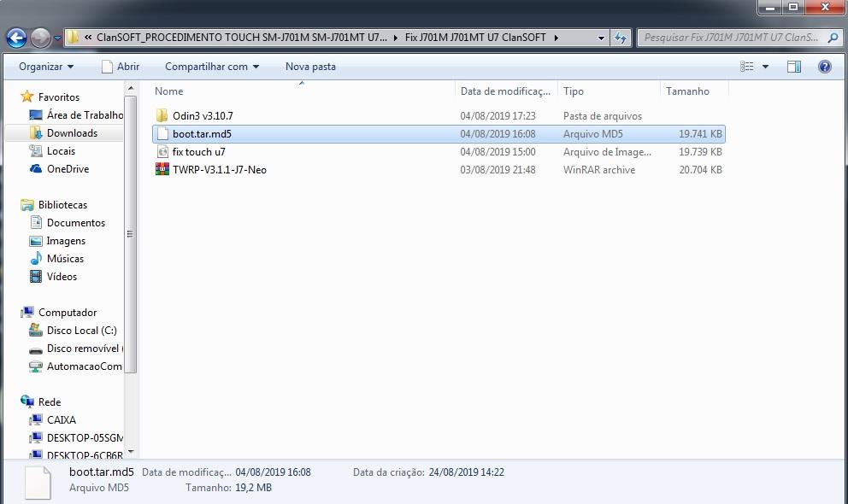The height and width of the screenshot is (504, 848).
Task: Open AutomacaoCom network drive
Action: click(76, 366)
